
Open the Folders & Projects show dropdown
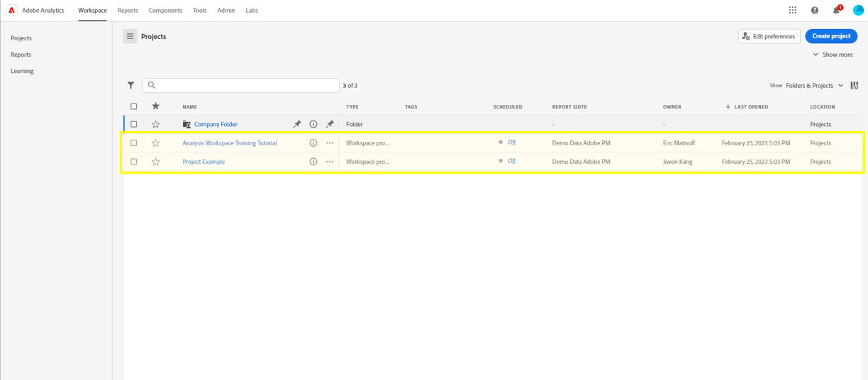[815, 85]
